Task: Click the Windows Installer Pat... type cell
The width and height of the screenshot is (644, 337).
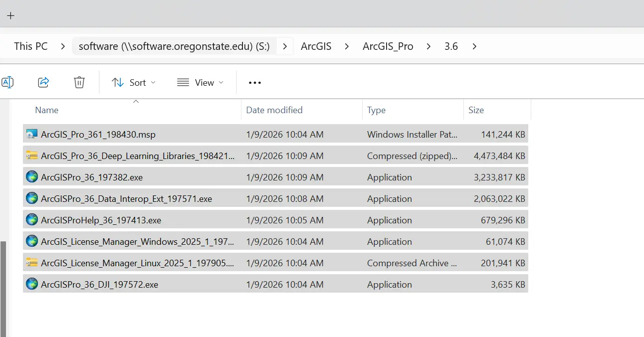Action: (412, 134)
